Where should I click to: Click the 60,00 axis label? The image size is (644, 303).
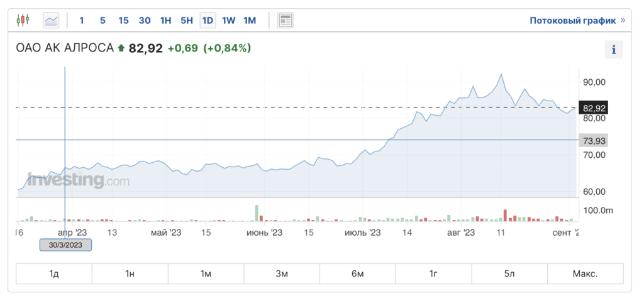point(594,192)
